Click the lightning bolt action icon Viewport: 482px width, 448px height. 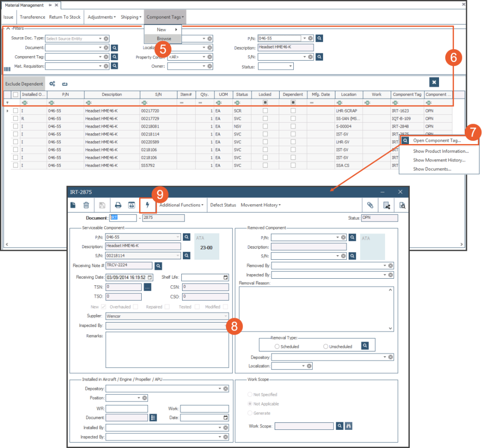click(x=148, y=205)
